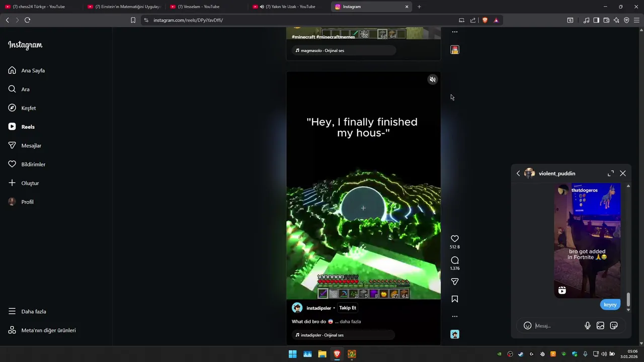Click Oluştur to create a post

click(x=24, y=183)
